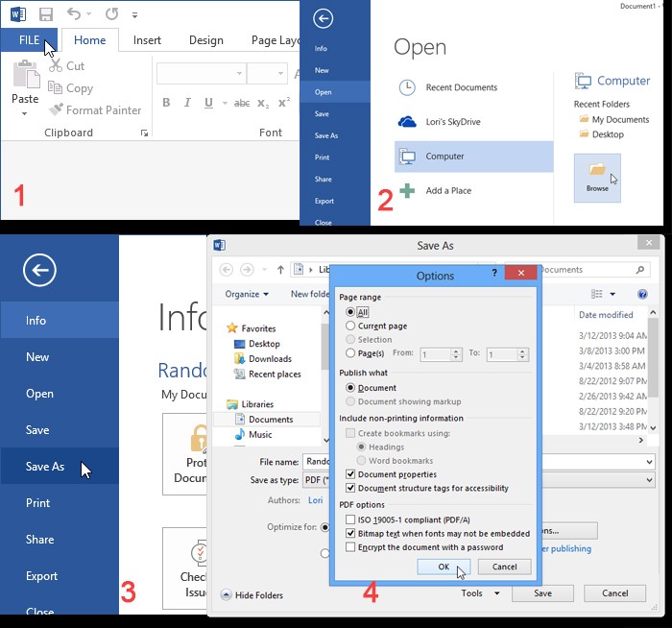Click the Bold formatting icon
Image resolution: width=672 pixels, height=628 pixels.
pyautogui.click(x=166, y=103)
